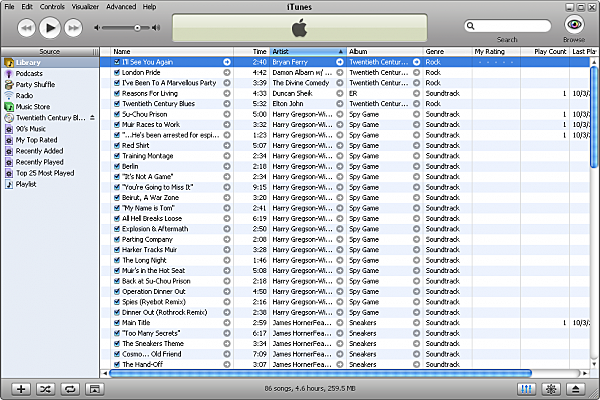Open the Edit menu
Viewport: 600px width, 400px height.
27,7
